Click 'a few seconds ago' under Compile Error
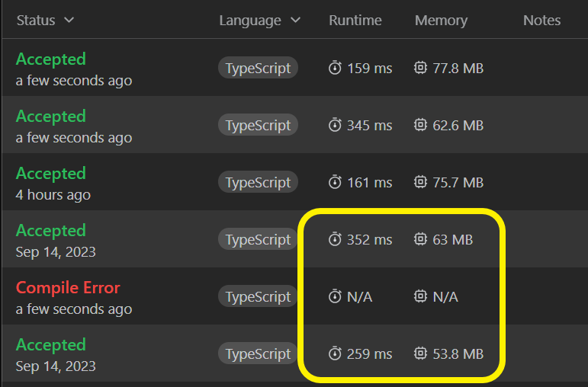Screen dimensions: 588x387 pos(74,309)
